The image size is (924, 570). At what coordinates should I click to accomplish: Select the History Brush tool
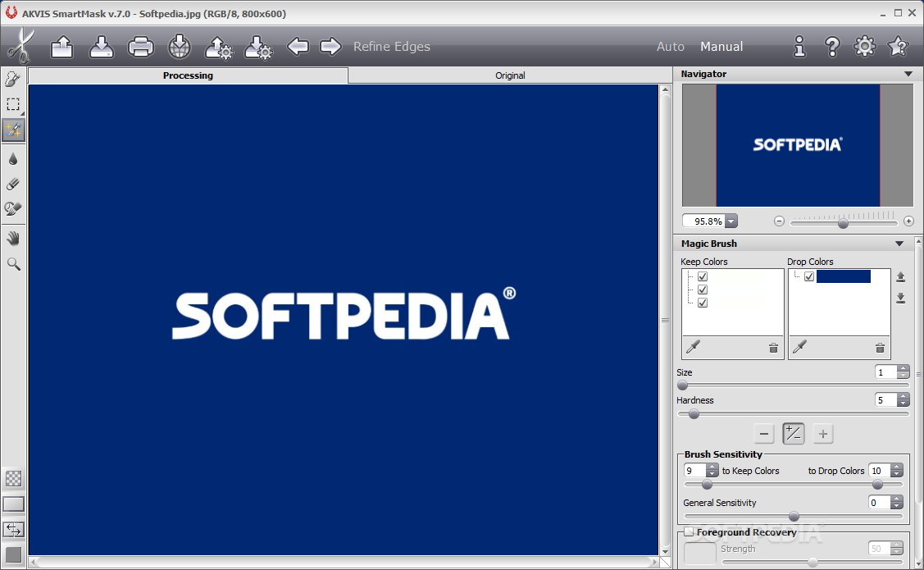[13, 208]
